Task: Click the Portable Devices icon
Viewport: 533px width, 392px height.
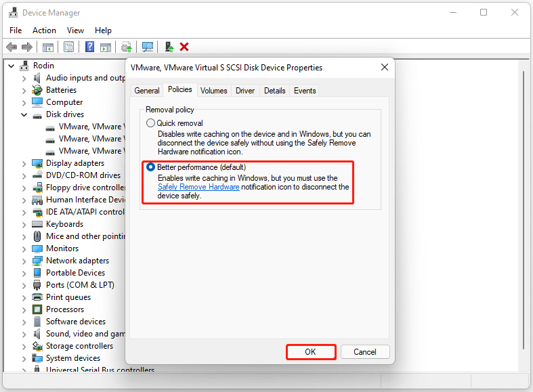Action: coord(37,273)
